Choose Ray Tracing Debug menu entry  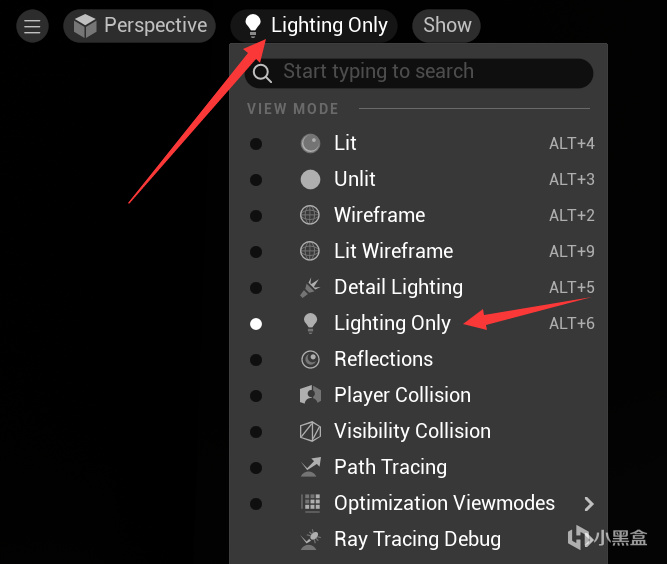tap(417, 539)
